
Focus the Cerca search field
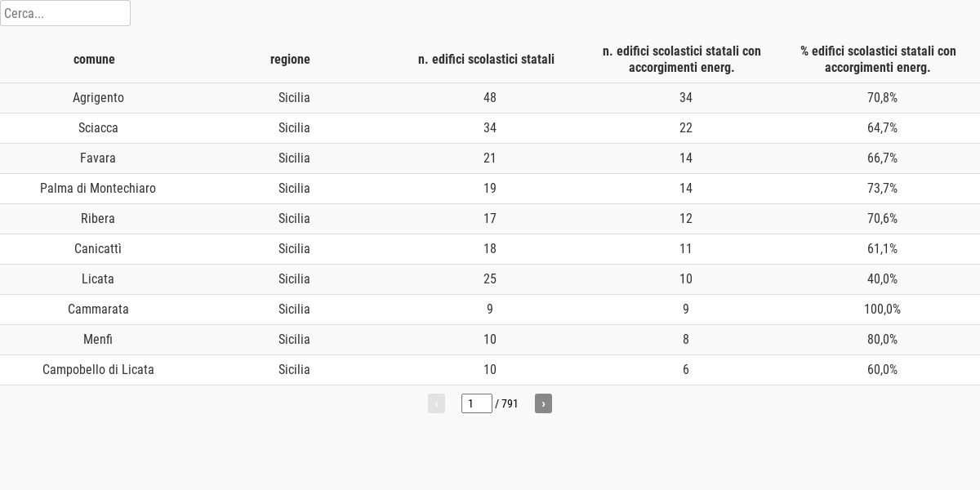(65, 13)
